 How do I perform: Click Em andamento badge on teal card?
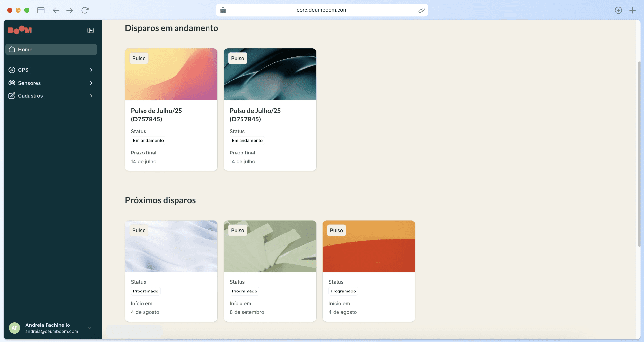(x=247, y=141)
